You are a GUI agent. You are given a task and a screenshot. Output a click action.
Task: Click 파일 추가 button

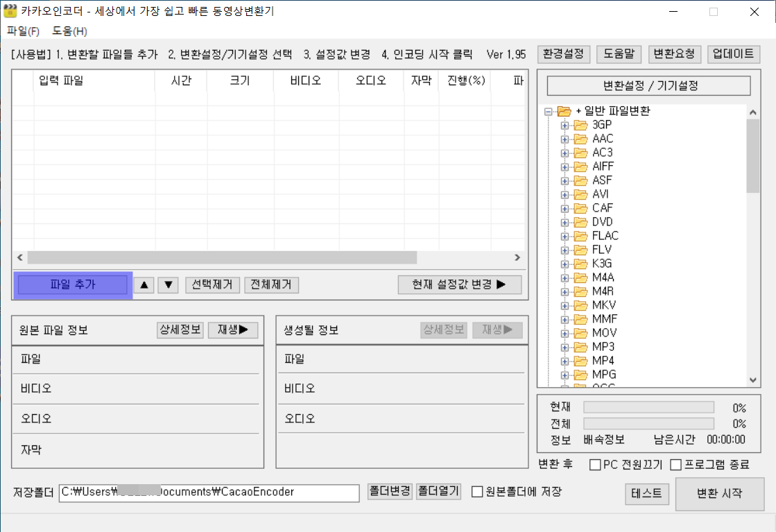click(x=73, y=284)
